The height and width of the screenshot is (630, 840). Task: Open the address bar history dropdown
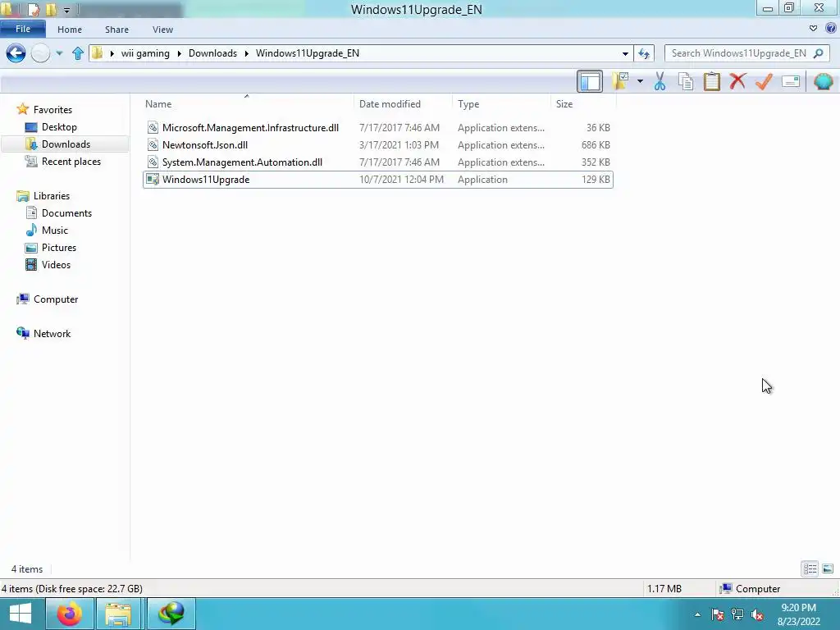(625, 53)
